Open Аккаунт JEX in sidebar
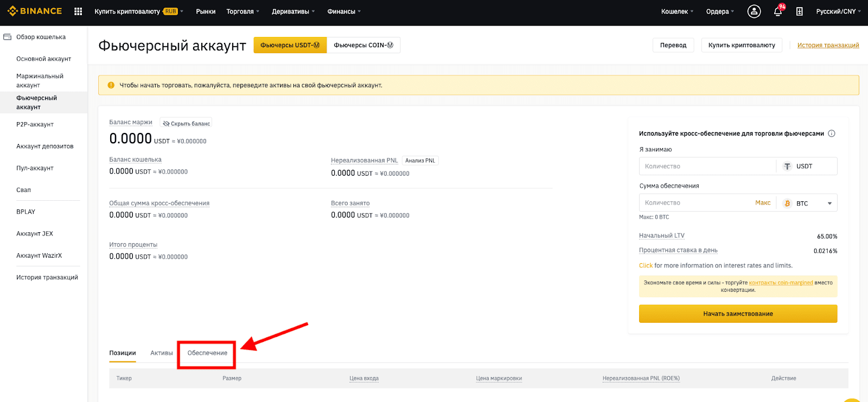This screenshot has height=402, width=868. click(35, 233)
